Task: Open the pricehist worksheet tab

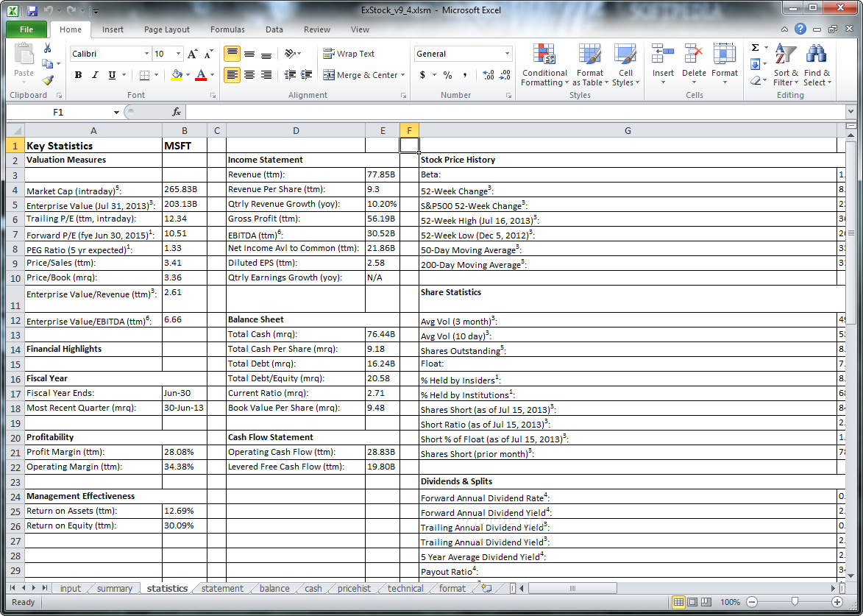Action: pyautogui.click(x=354, y=589)
